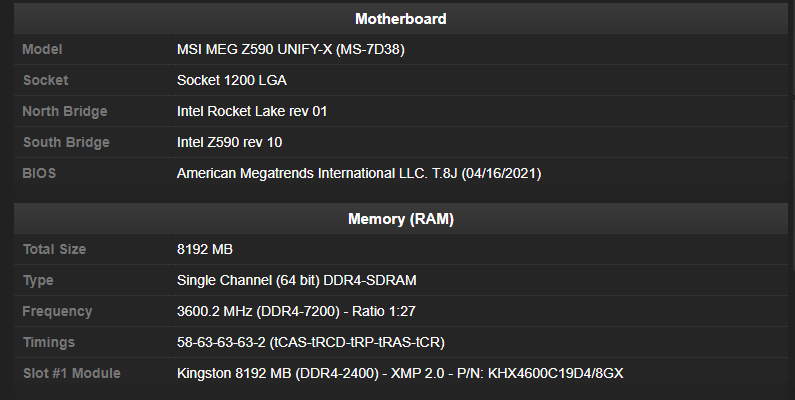Select the Type label in the Memory section
Screen dimensions: 795x400
click(38, 280)
